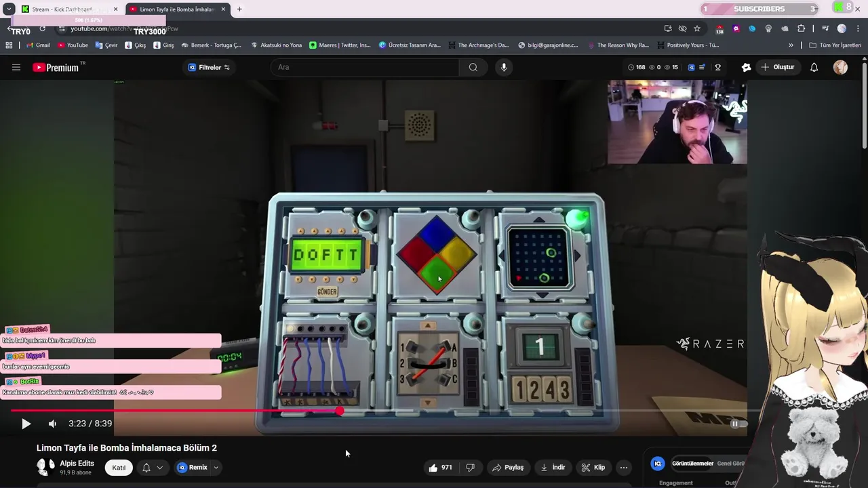Viewport: 868px width, 488px height.
Task: Open the account avatar menu
Action: coord(840,67)
